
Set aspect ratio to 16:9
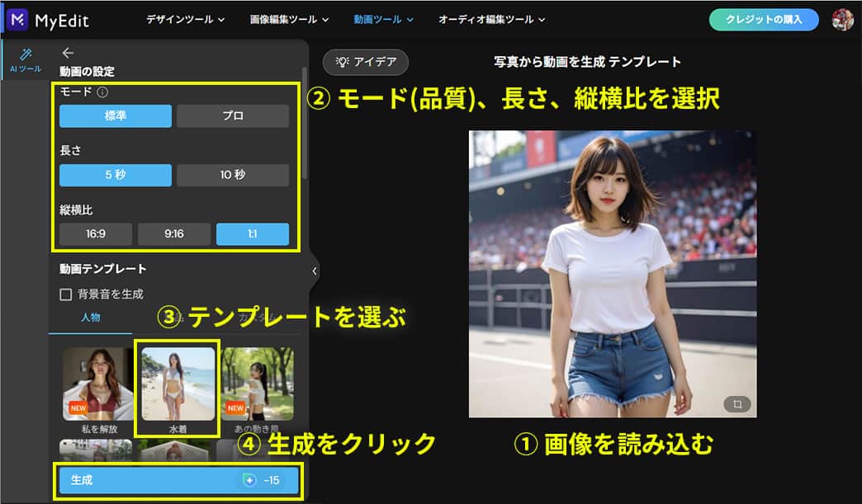point(96,234)
